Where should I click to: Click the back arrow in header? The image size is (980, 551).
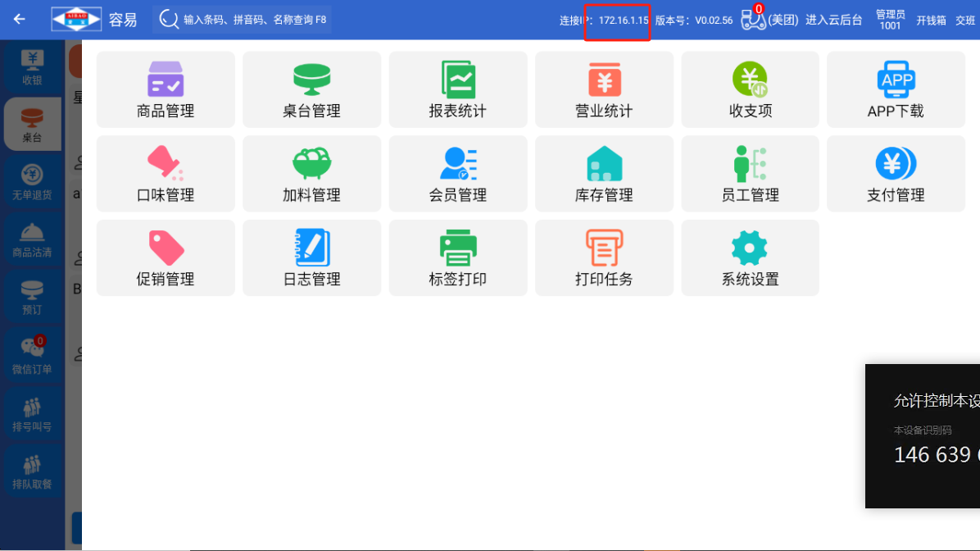coord(20,20)
